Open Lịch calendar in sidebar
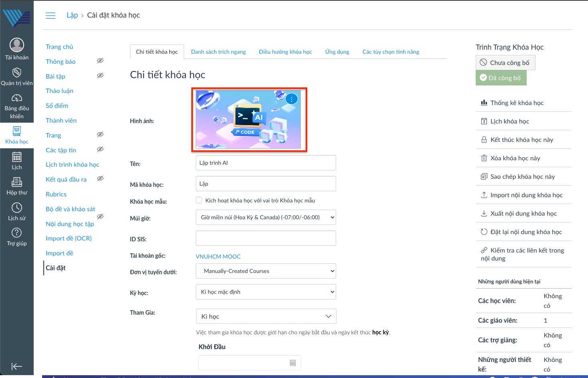The width and height of the screenshot is (588, 378). [x=17, y=161]
